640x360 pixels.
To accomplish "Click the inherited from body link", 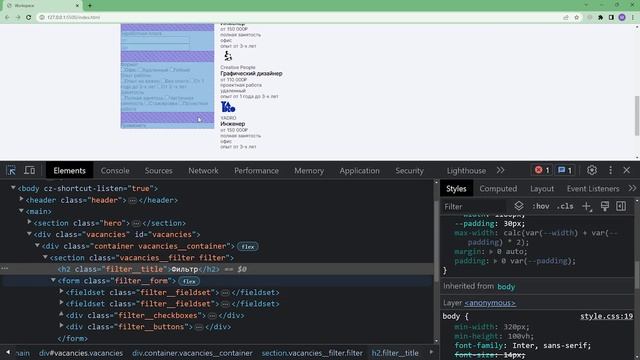I will 506,287.
